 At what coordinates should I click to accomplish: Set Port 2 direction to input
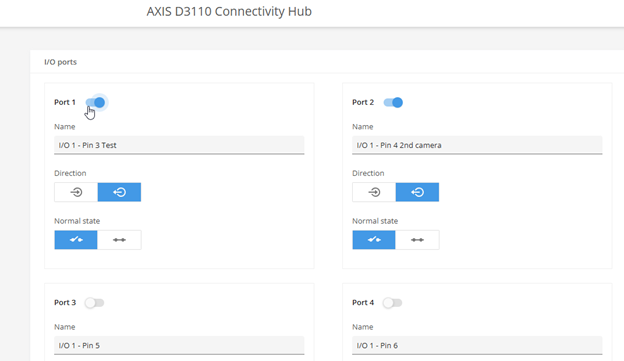(374, 192)
